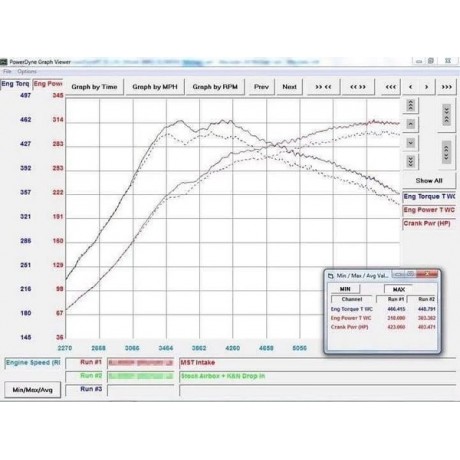Click the triple left arrow '<<<' button
This screenshot has width=460, height=460.
390,87
